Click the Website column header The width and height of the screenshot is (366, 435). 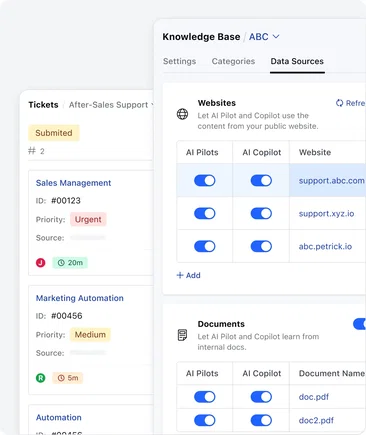[x=315, y=152]
